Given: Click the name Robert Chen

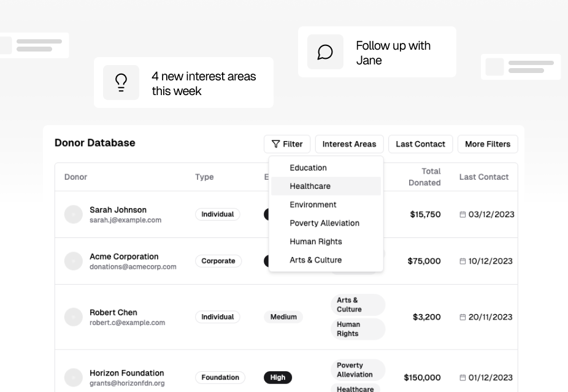Looking at the screenshot, I should click(x=113, y=313).
